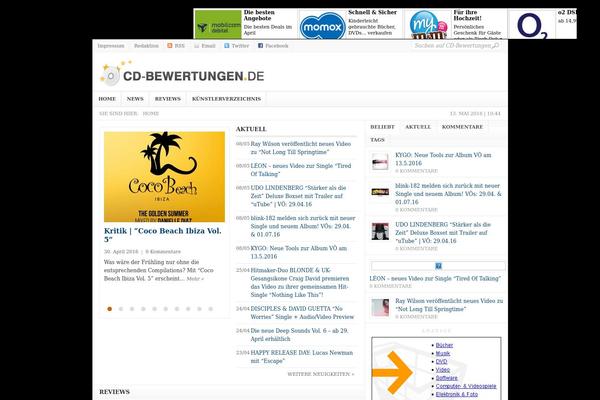The image size is (600, 400).
Task: Open the O2 ad logo
Action: point(532,25)
